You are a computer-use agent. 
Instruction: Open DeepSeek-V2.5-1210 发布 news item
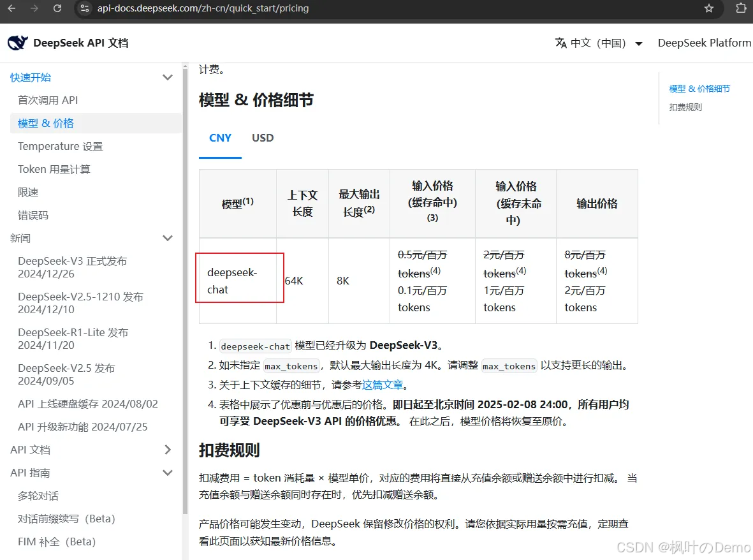click(81, 303)
